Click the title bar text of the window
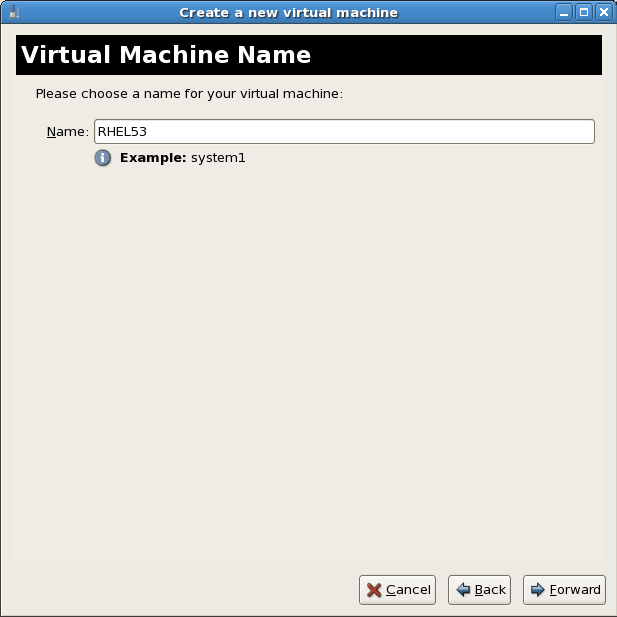Screen dimensions: 617x617 click(x=288, y=13)
